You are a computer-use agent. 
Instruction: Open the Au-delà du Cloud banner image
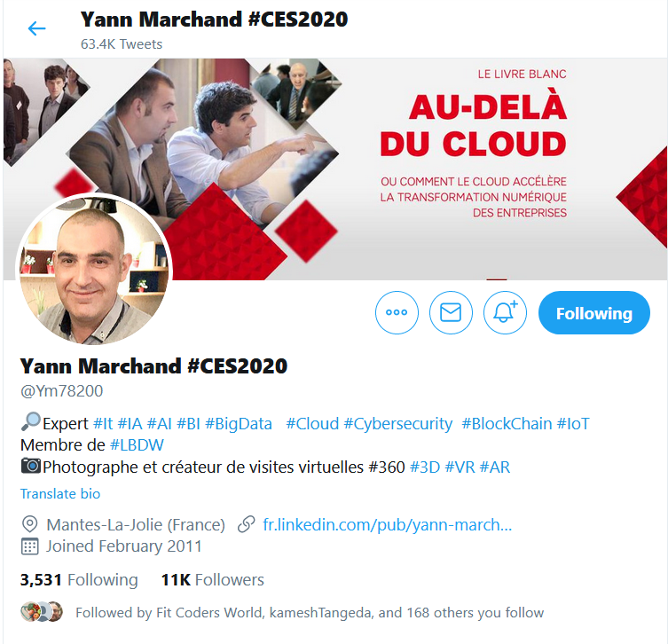tap(334, 169)
